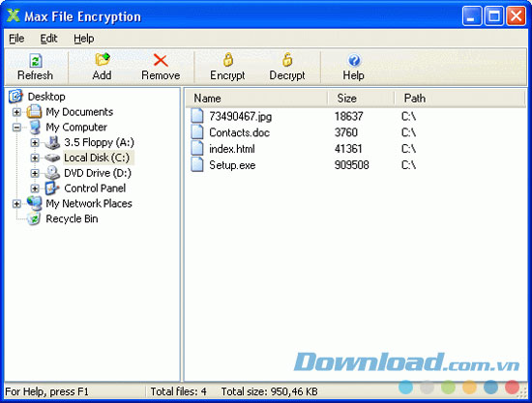Expand the 3.5 Floppy (A:) node
The width and height of the screenshot is (532, 403).
[x=35, y=142]
